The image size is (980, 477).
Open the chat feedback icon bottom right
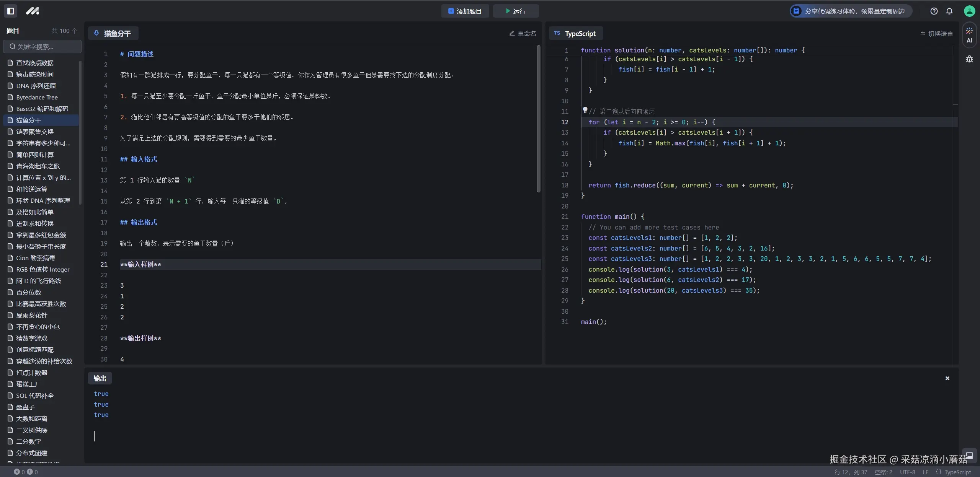pyautogui.click(x=969, y=455)
